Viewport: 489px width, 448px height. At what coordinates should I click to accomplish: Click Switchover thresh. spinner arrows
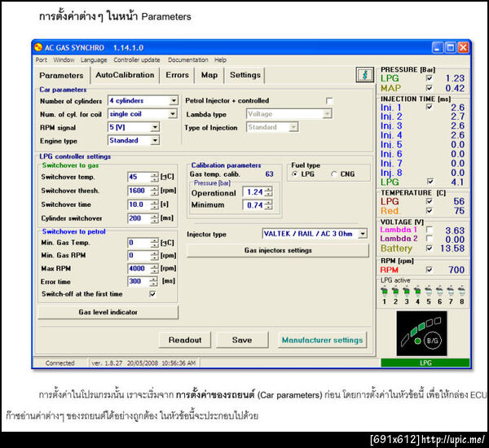pyautogui.click(x=154, y=191)
